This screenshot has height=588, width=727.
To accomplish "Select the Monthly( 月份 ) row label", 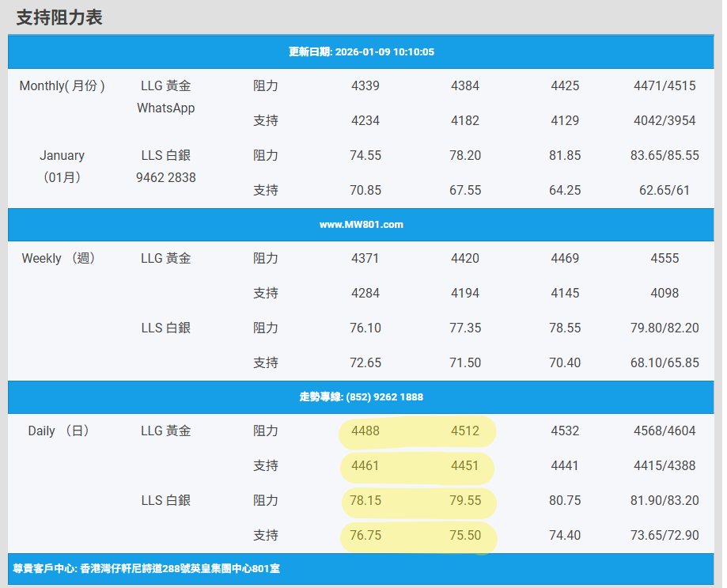I will [62, 85].
